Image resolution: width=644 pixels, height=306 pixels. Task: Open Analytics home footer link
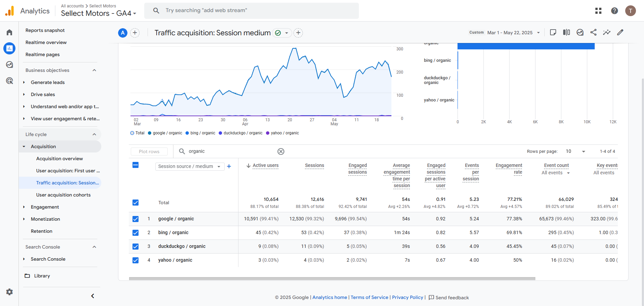coord(330,297)
